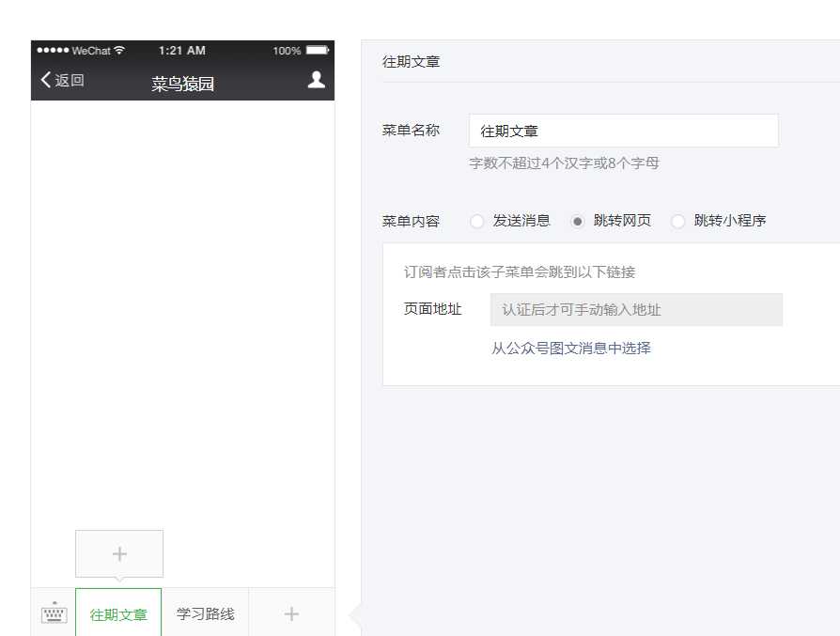Click the plus icon to add a new main menu

click(x=291, y=613)
